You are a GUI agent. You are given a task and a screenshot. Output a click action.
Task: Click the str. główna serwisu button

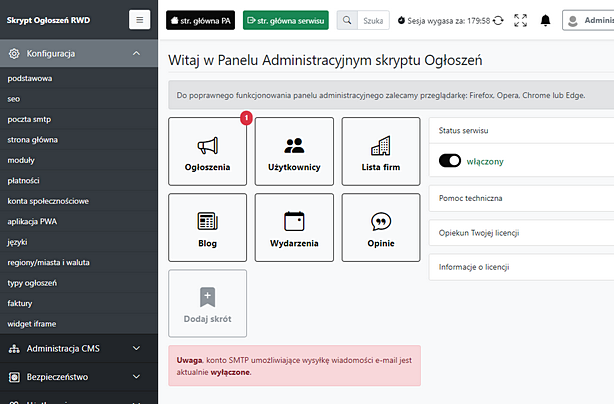(x=285, y=19)
